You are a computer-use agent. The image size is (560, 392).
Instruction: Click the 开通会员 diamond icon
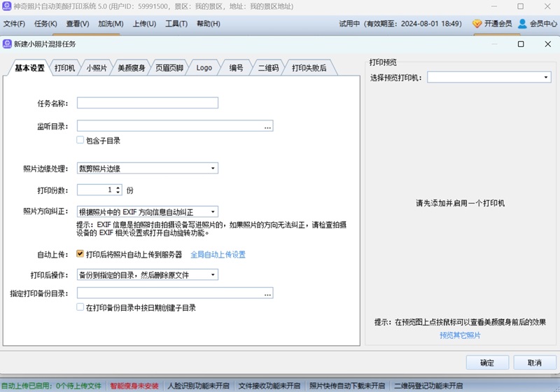(x=477, y=23)
